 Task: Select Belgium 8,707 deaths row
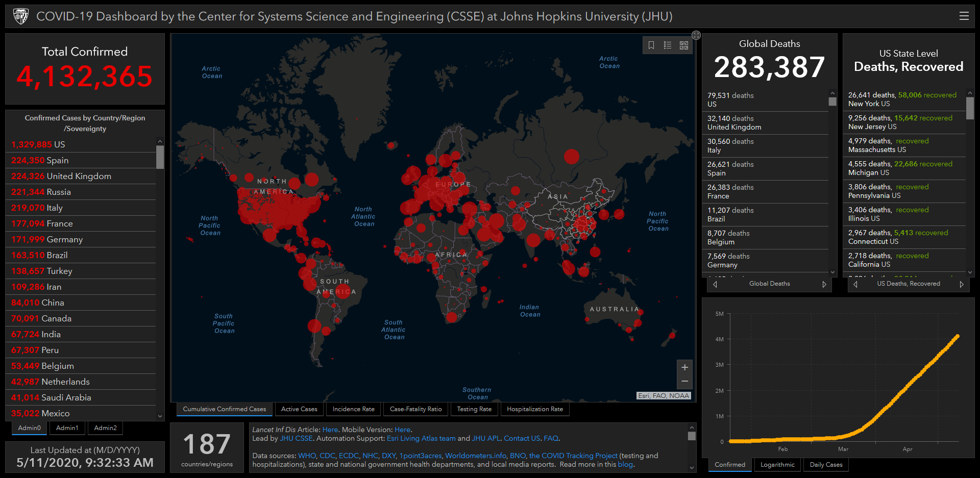pos(766,238)
